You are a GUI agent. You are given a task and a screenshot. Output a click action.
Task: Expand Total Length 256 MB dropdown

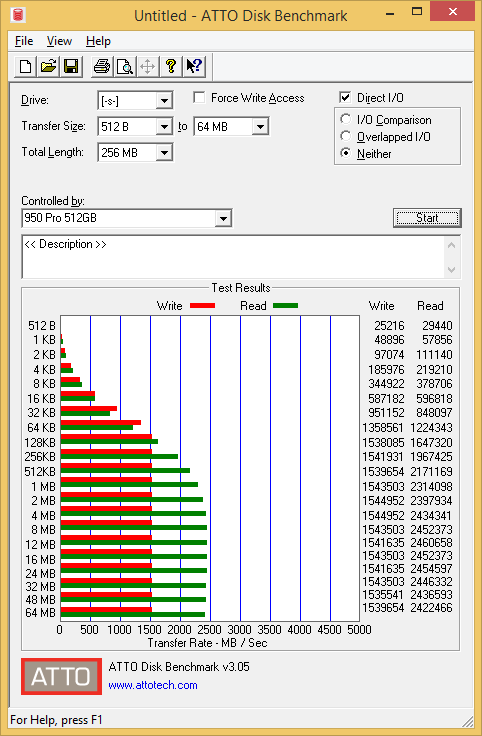[164, 153]
